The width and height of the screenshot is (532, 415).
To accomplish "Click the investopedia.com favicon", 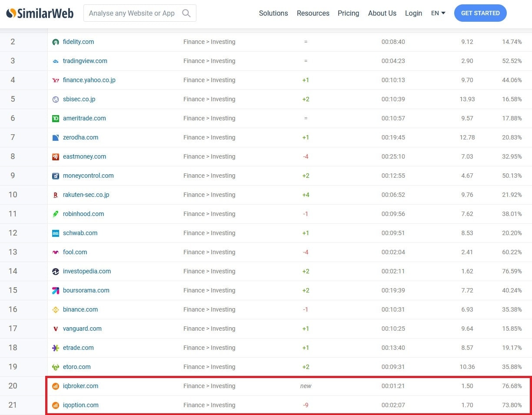I will [x=56, y=272].
